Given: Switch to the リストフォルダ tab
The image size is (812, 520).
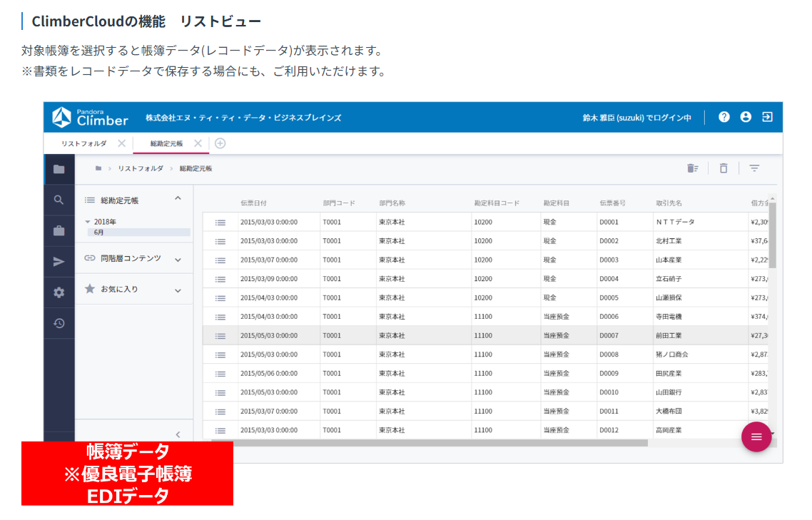Looking at the screenshot, I should [84, 143].
